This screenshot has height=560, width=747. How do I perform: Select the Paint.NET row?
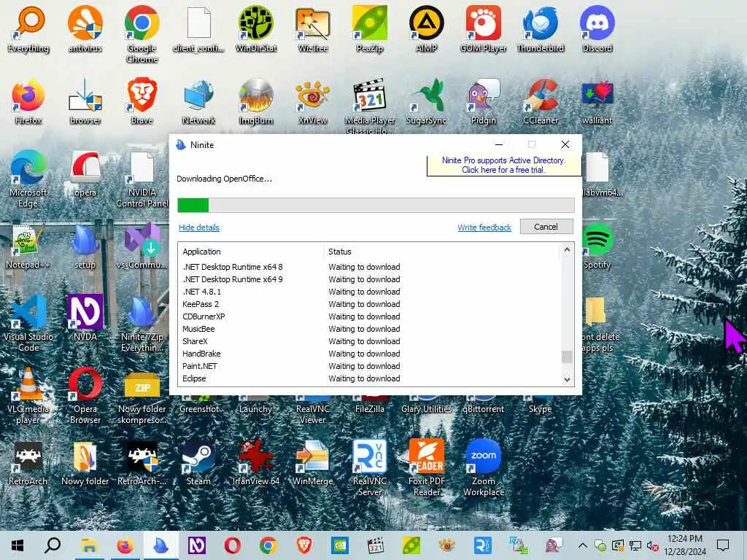tap(369, 366)
